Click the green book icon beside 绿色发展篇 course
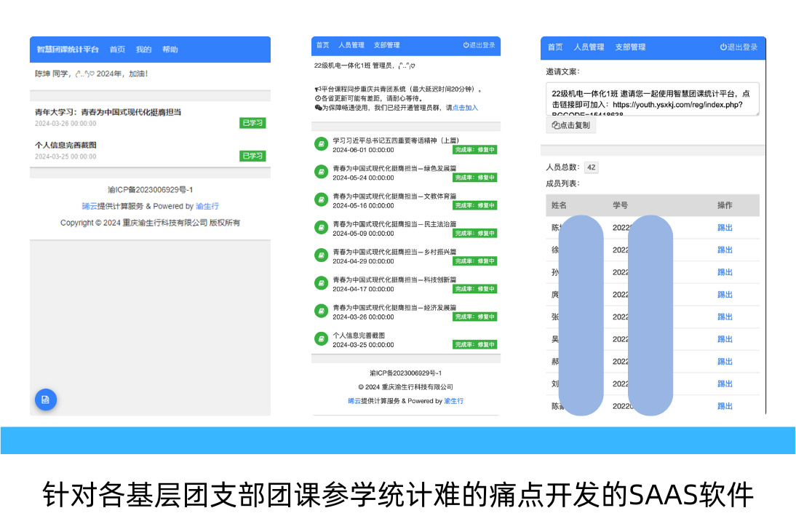The height and width of the screenshot is (532, 796). 321,172
